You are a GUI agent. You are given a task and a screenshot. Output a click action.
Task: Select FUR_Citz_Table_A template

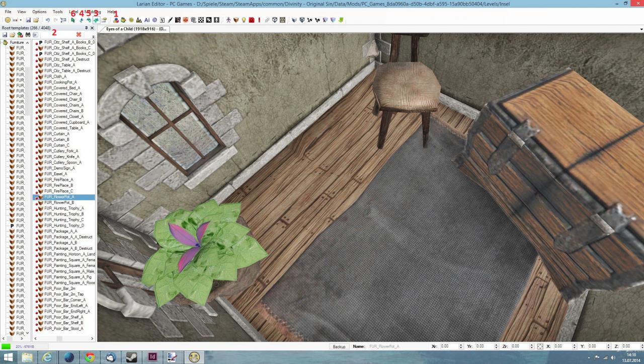click(59, 65)
